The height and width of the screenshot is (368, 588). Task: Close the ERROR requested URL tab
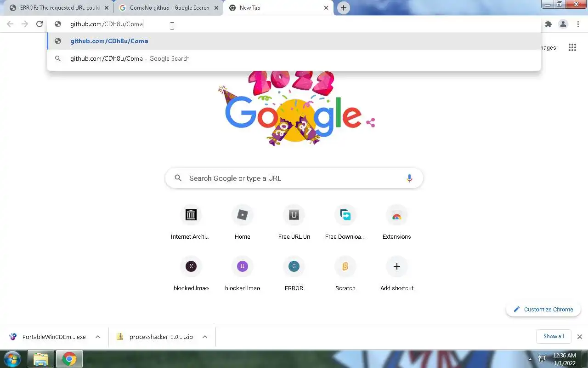coord(107,8)
